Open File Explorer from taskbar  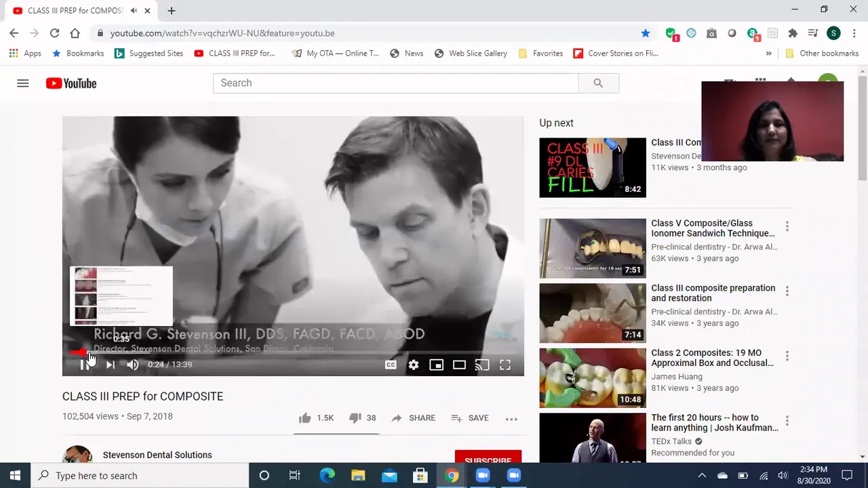click(x=358, y=476)
